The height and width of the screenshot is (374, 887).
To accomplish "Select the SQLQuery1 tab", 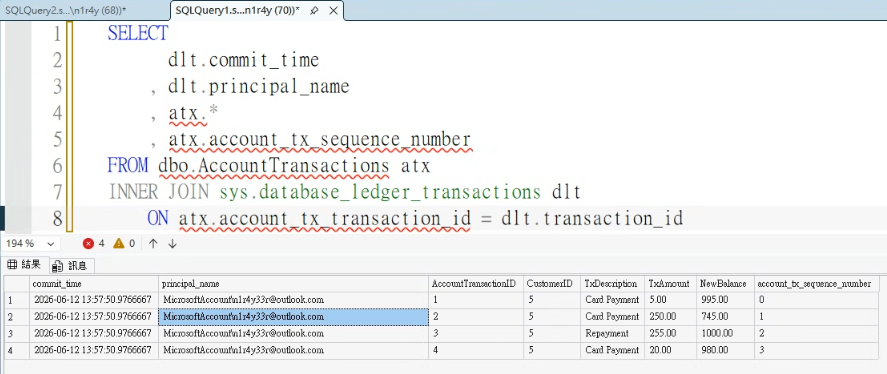I will coord(238,11).
